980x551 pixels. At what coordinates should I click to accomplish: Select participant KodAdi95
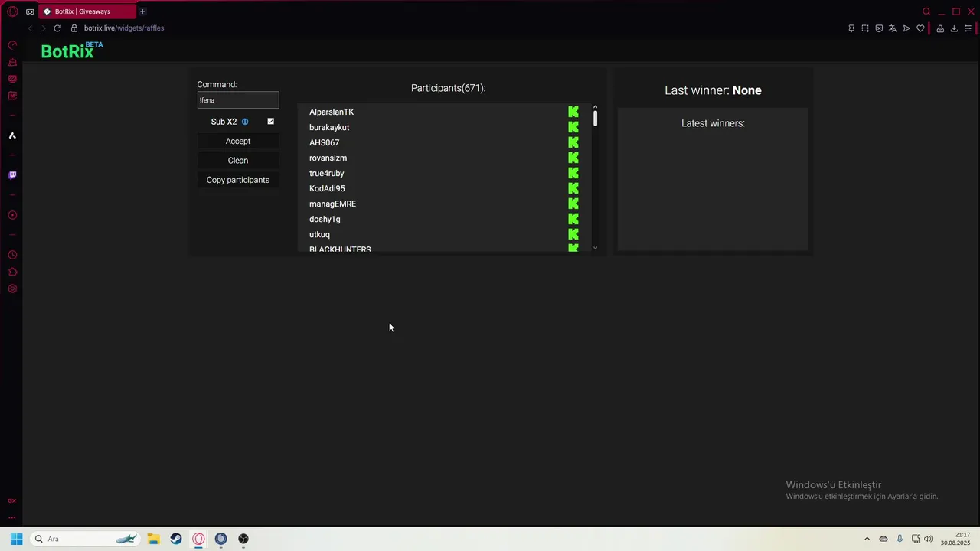pos(327,188)
